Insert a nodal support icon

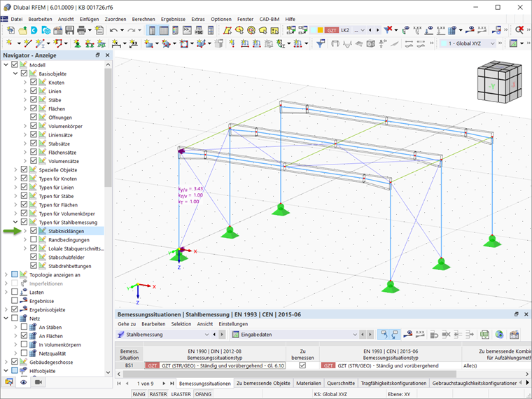(78, 43)
